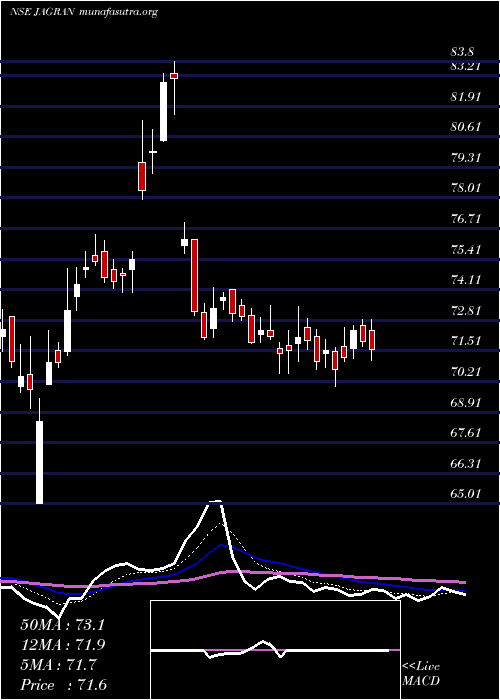Click the pink 50MA line at right end
The image size is (500, 700).
click(462, 582)
